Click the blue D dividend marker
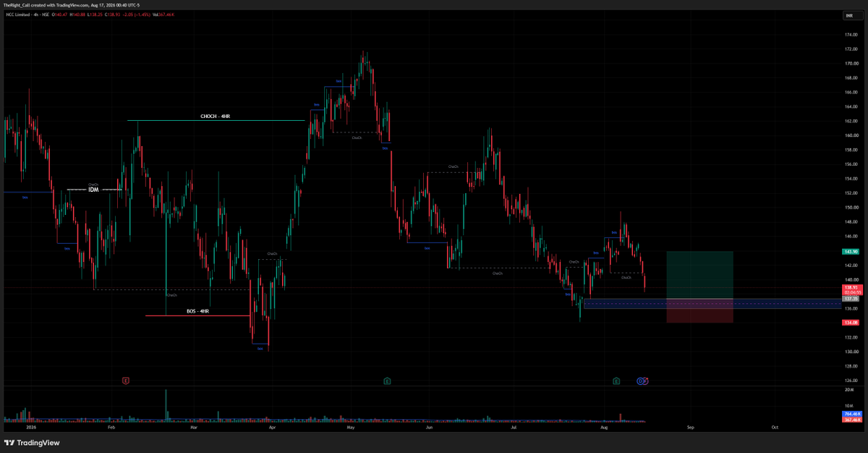The height and width of the screenshot is (453, 868). pos(640,380)
